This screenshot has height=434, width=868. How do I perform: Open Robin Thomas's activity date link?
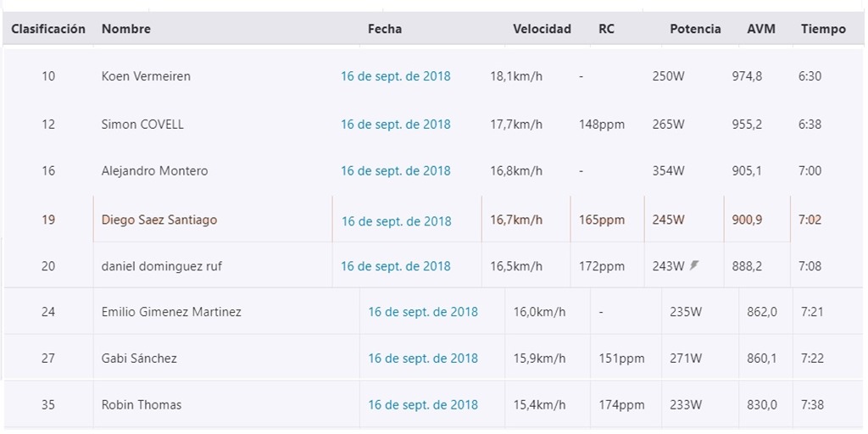(x=423, y=404)
